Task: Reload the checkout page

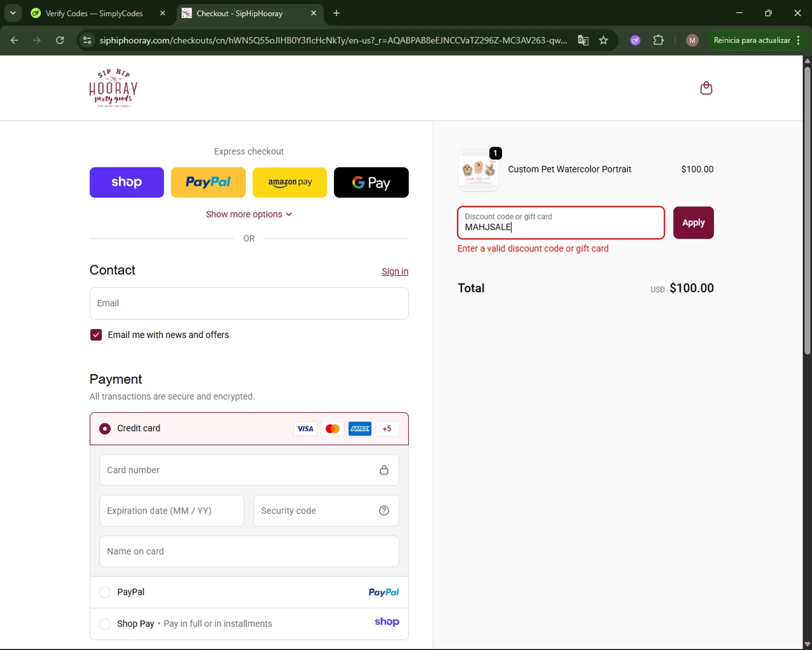Action: [60, 40]
